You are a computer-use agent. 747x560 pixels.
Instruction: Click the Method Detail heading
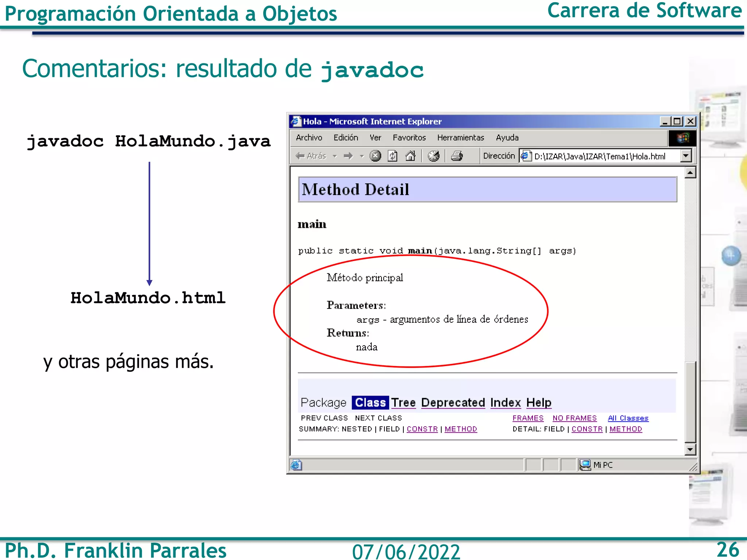356,190
